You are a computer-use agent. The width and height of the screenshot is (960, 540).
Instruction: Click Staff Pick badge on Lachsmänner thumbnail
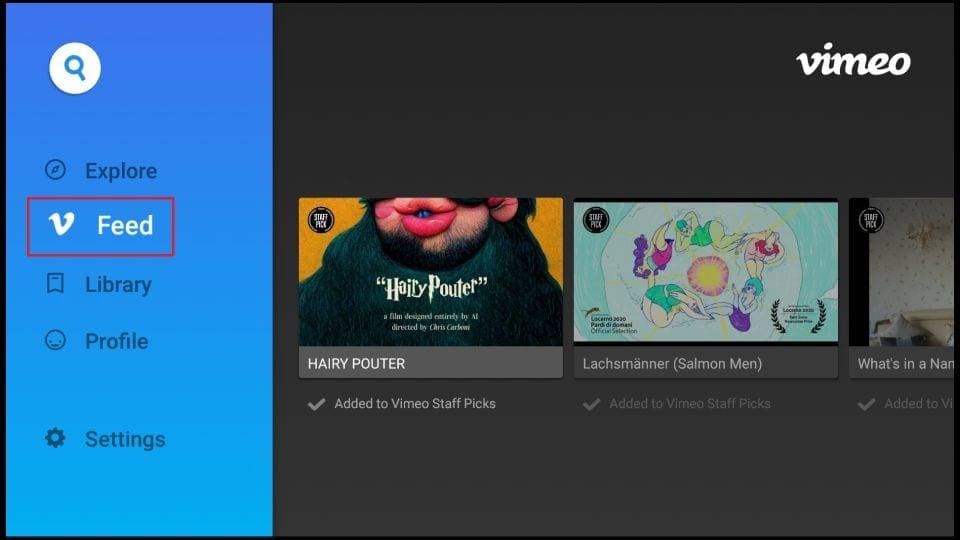[596, 220]
